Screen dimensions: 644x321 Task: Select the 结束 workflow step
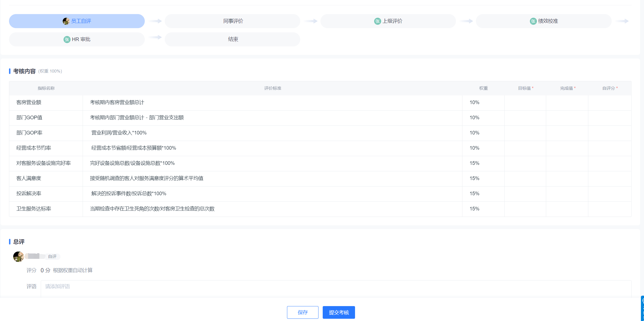coord(232,39)
